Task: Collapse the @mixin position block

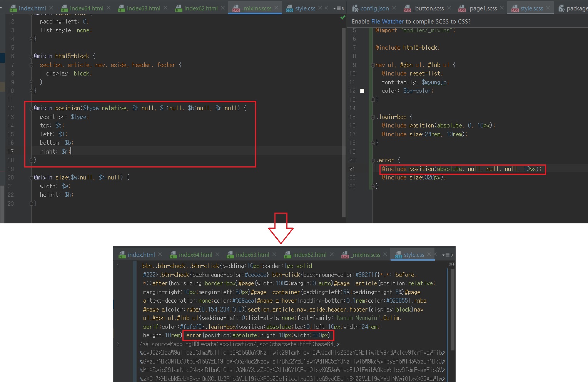Action: 31,108
